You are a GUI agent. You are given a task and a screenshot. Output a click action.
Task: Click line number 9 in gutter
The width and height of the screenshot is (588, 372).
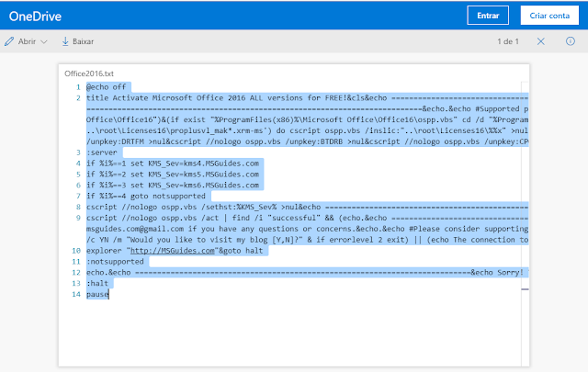(78, 218)
